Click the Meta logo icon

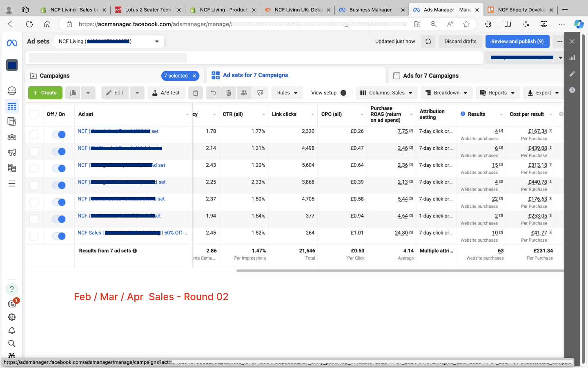pyautogui.click(x=12, y=43)
